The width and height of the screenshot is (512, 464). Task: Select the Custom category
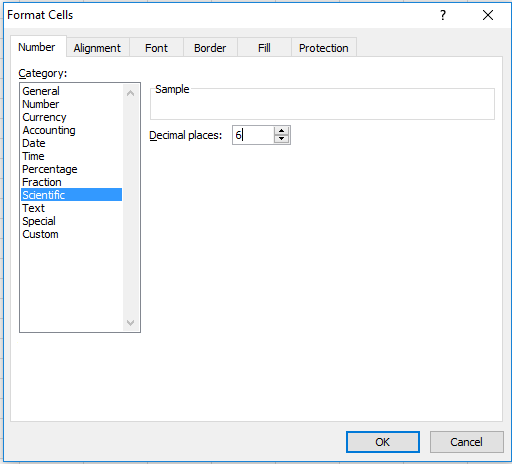(x=71, y=234)
